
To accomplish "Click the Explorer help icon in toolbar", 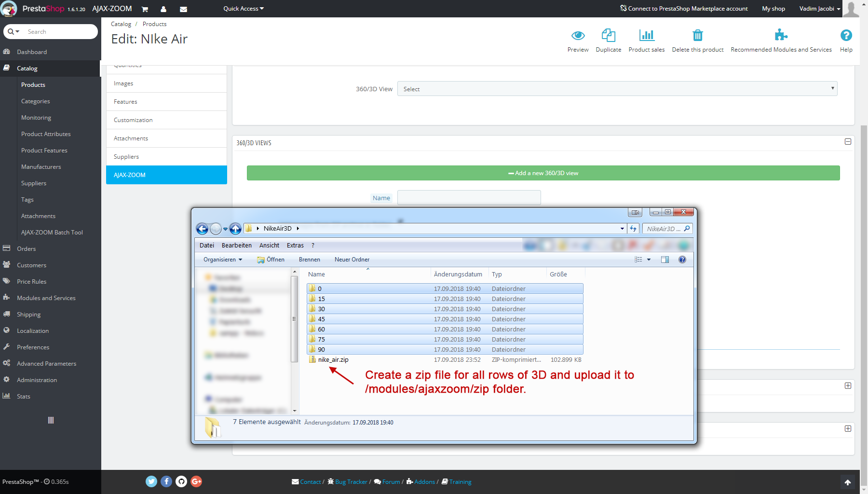I will (682, 260).
